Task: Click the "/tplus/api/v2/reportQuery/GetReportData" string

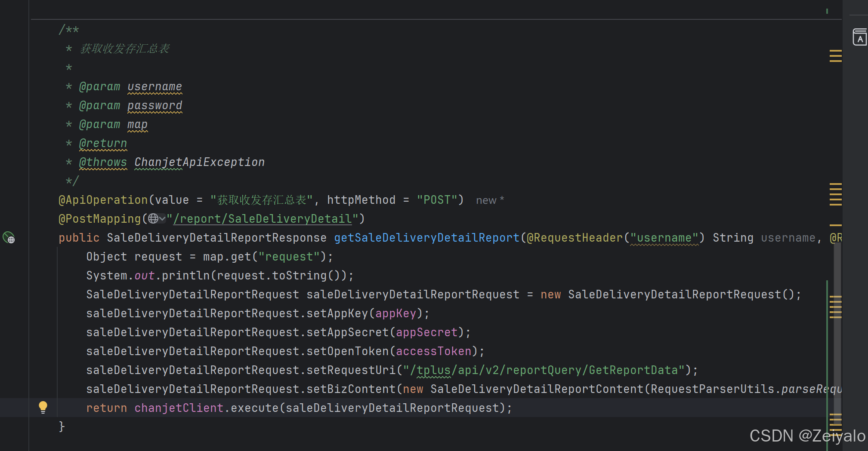Action: pyautogui.click(x=544, y=370)
